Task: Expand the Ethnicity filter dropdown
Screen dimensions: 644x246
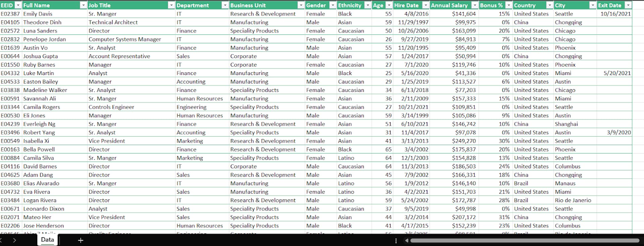Action: [368, 5]
